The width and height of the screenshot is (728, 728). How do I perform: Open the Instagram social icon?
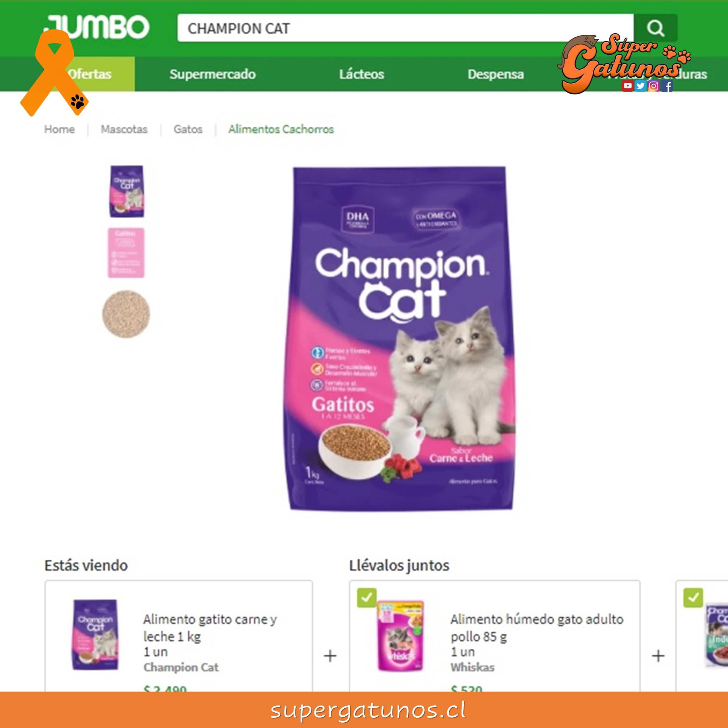pyautogui.click(x=654, y=86)
